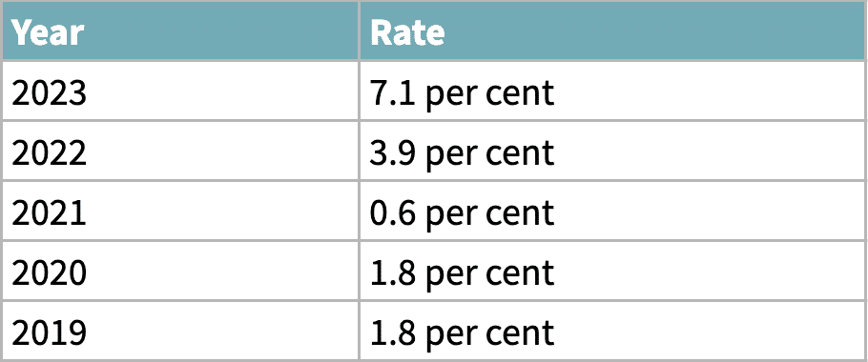This screenshot has height=362, width=868.
Task: Click the 1.8 value in 2019 row
Action: click(393, 332)
